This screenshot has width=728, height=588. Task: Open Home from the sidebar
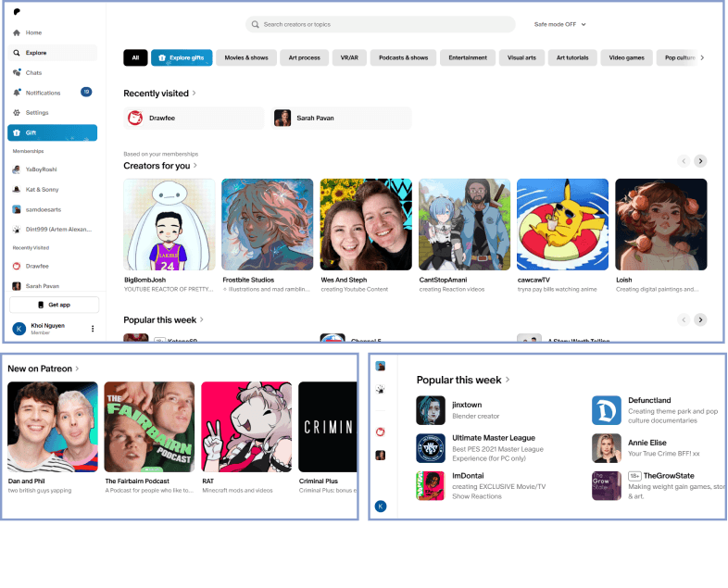pos(53,32)
